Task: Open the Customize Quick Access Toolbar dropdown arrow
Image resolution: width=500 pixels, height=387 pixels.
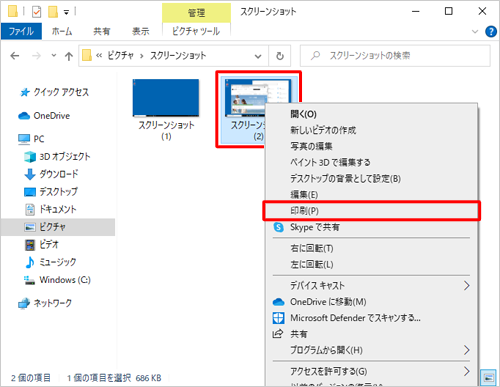Action: (x=66, y=13)
